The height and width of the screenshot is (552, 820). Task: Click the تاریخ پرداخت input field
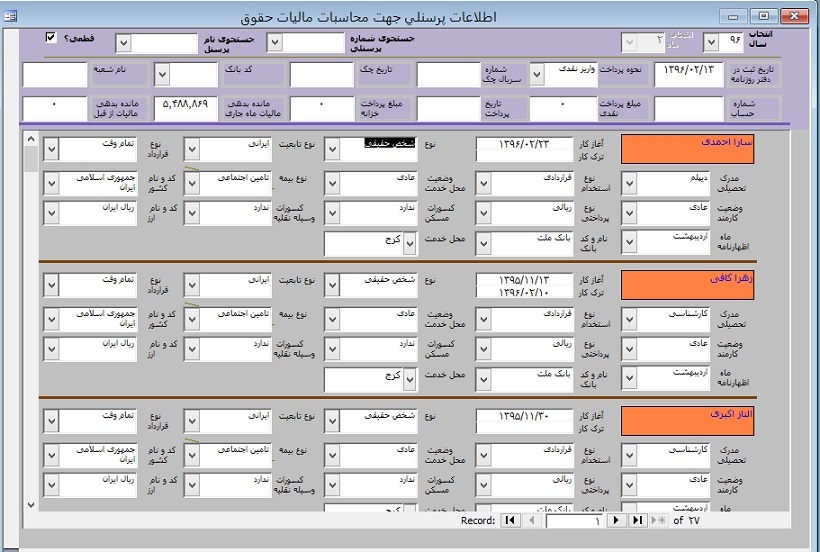pos(448,109)
